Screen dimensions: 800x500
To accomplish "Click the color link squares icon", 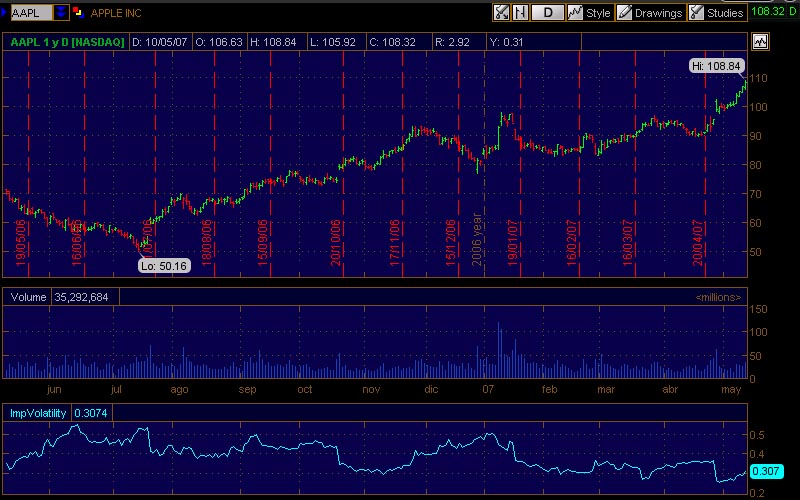I will 78,13.
